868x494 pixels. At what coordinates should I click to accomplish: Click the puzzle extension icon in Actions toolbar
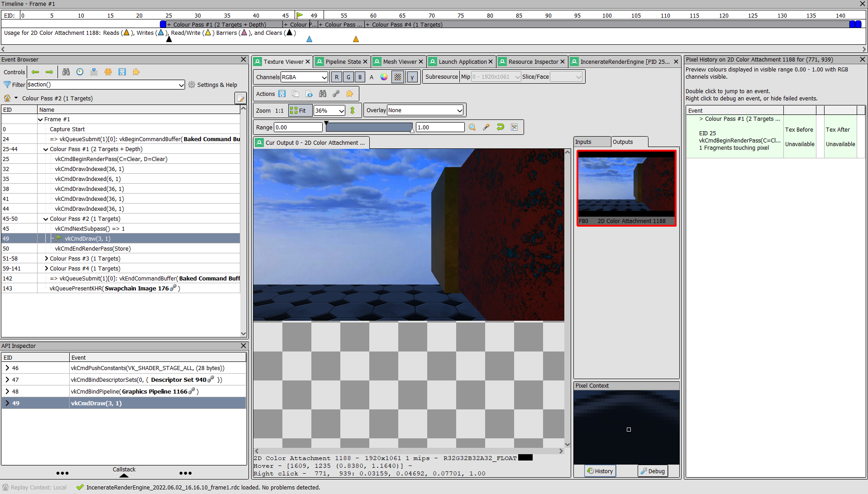350,94
